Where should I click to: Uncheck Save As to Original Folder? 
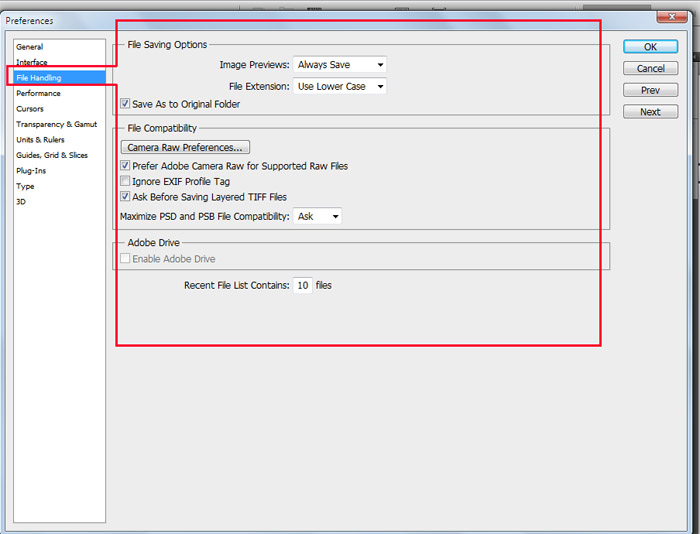click(125, 104)
